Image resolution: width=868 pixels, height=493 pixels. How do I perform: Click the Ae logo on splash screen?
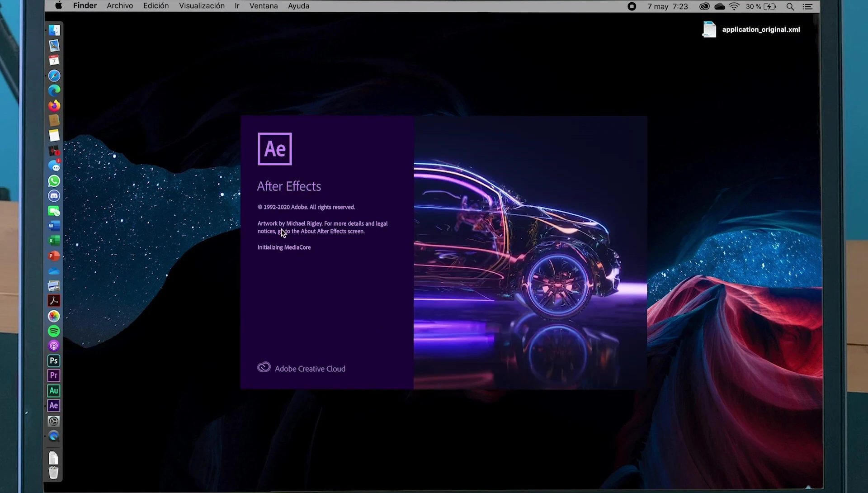tap(275, 149)
